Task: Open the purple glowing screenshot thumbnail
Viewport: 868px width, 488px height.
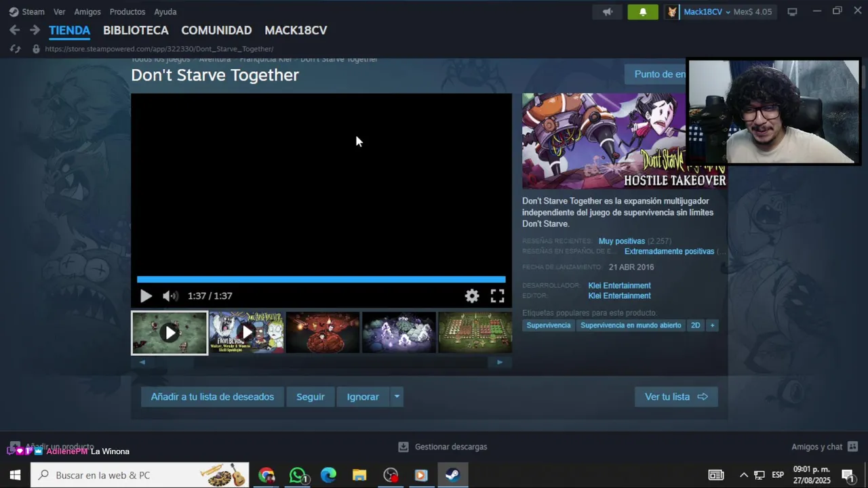Action: coord(399,333)
